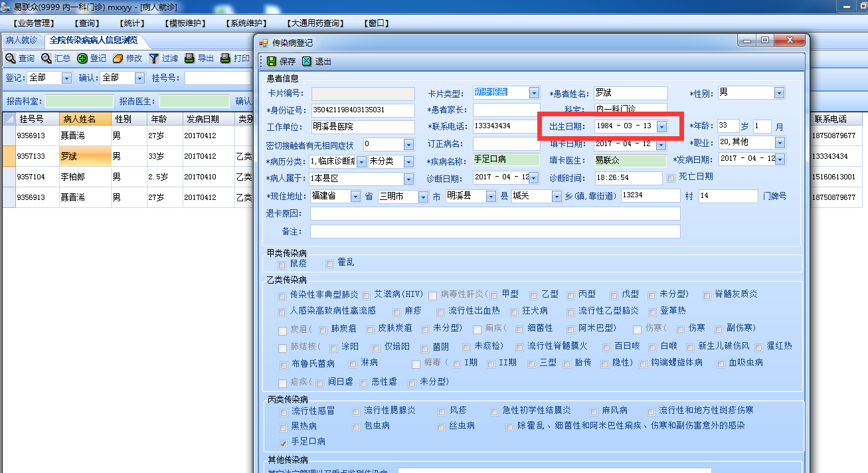Click the 查询 magnifier toolbar icon
The width and height of the screenshot is (868, 473).
pyautogui.click(x=10, y=58)
